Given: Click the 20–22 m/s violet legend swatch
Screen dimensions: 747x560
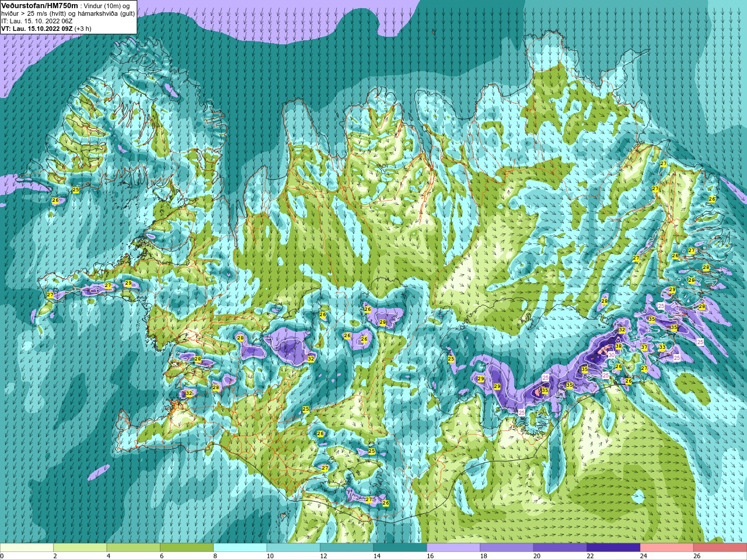Looking at the screenshot, I should click(560, 548).
